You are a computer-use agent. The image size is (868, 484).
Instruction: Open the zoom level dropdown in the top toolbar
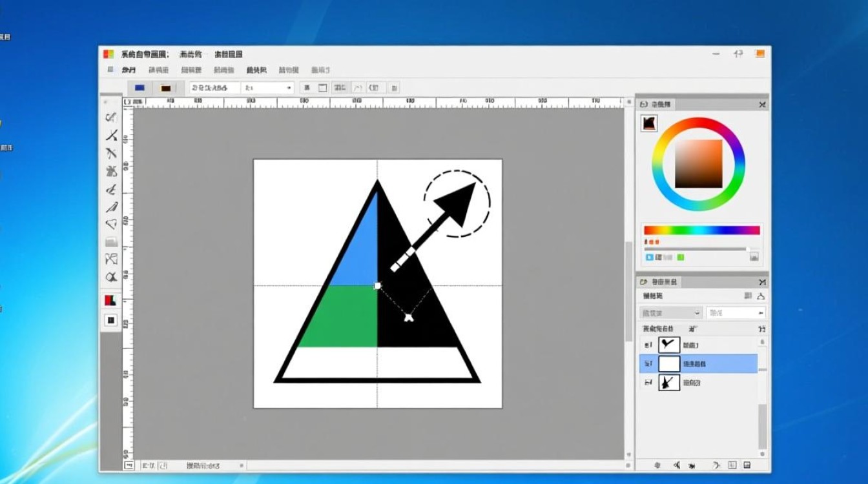(x=289, y=87)
